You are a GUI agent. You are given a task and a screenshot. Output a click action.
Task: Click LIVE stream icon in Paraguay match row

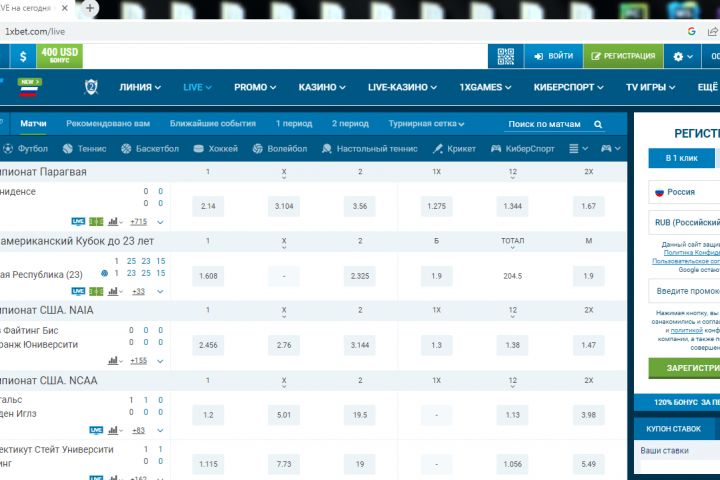[78, 222]
